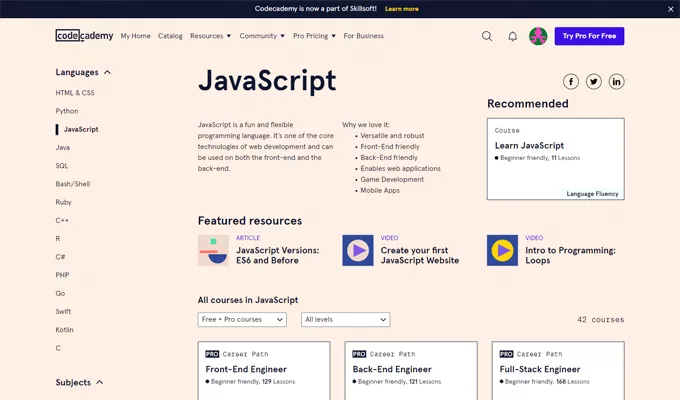This screenshot has width=680, height=400.
Task: Share the page on Facebook
Action: 571,82
